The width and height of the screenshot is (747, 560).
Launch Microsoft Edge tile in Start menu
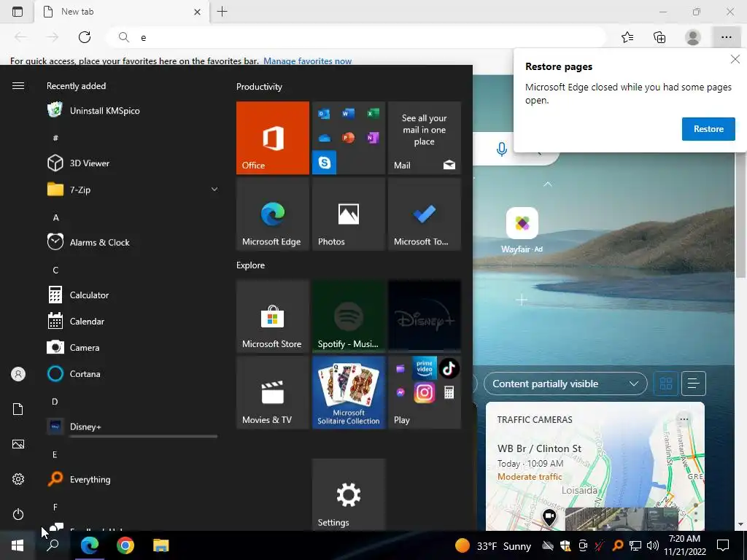pyautogui.click(x=273, y=214)
